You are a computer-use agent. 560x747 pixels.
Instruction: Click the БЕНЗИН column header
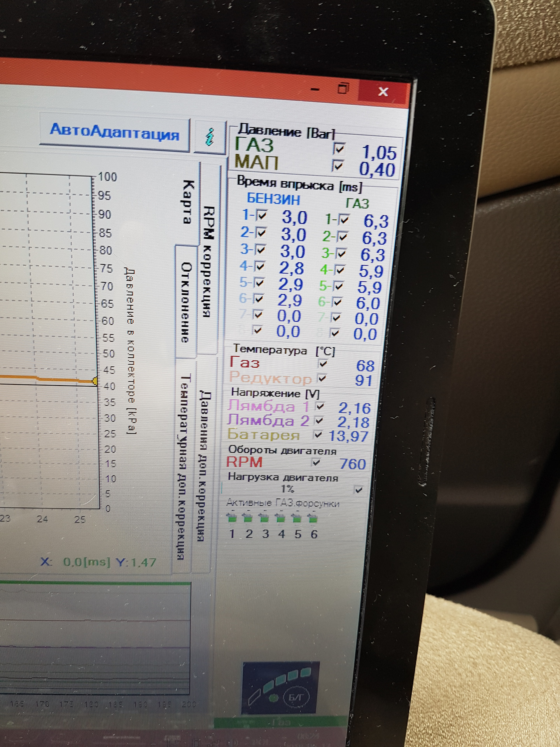coord(273,199)
